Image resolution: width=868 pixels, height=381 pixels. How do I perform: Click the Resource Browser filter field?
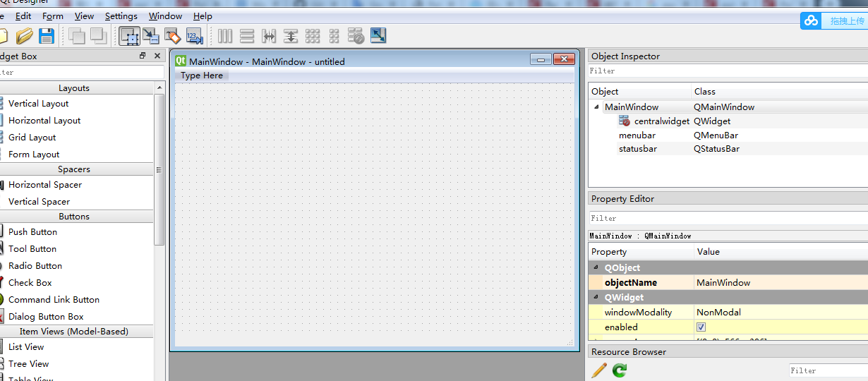click(828, 370)
